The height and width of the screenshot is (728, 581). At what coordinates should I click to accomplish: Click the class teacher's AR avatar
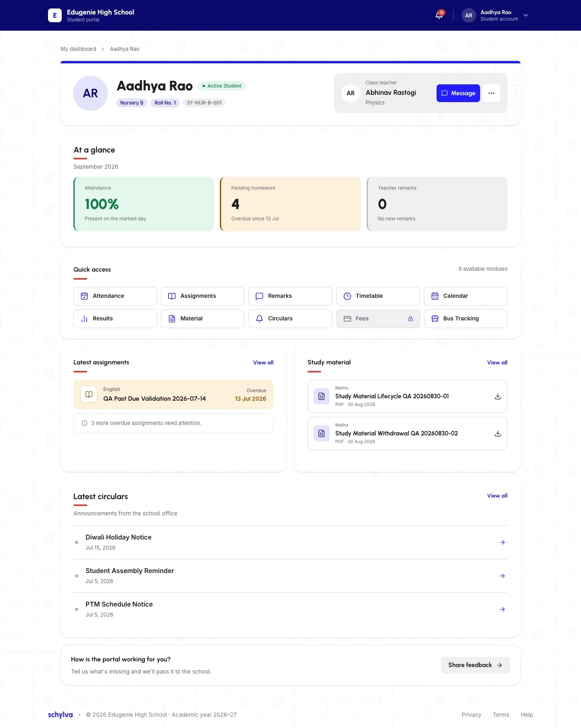coord(351,93)
